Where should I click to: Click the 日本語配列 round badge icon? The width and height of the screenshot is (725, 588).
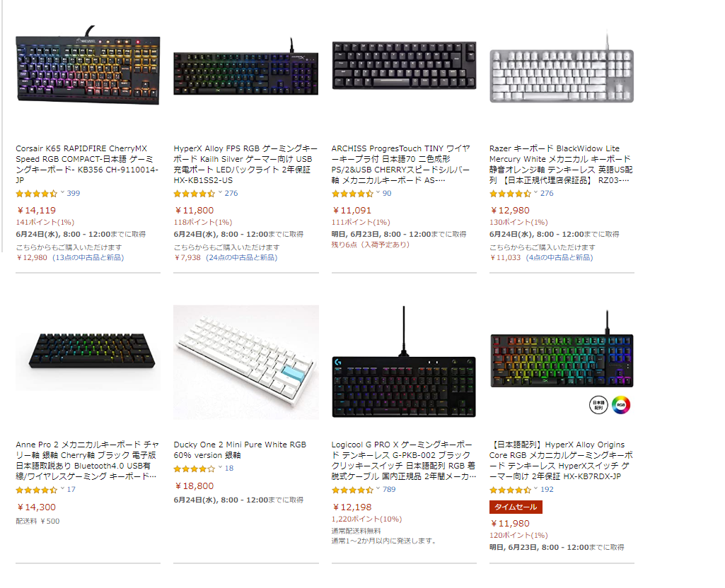(x=598, y=405)
